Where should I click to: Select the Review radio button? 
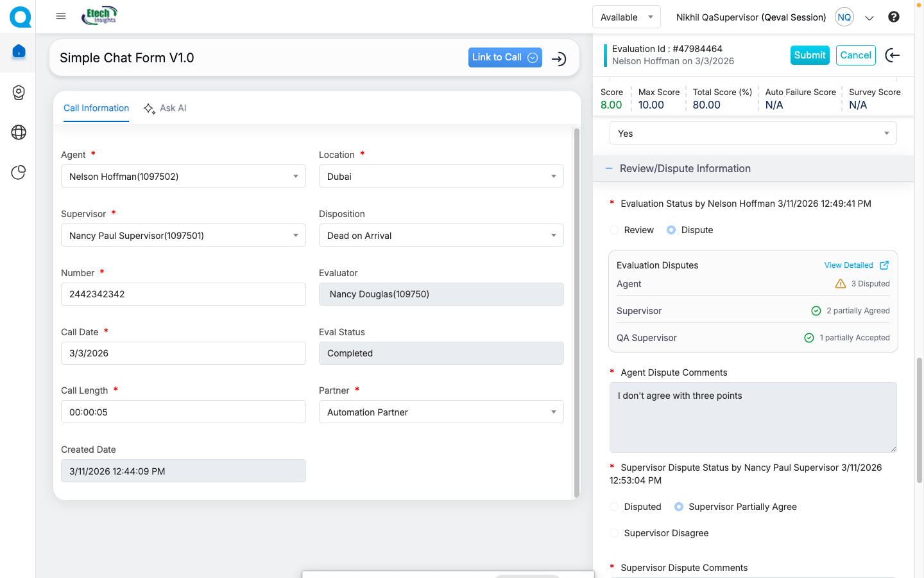pyautogui.click(x=615, y=230)
